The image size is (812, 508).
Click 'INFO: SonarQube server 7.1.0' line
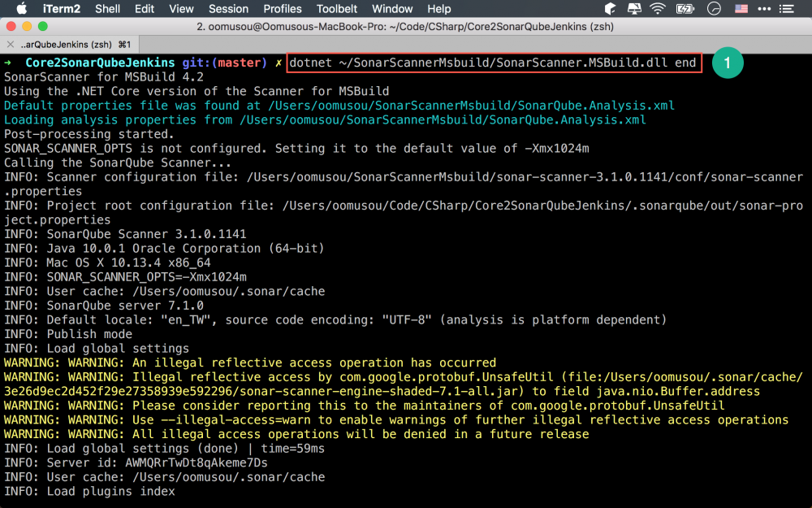click(x=104, y=306)
